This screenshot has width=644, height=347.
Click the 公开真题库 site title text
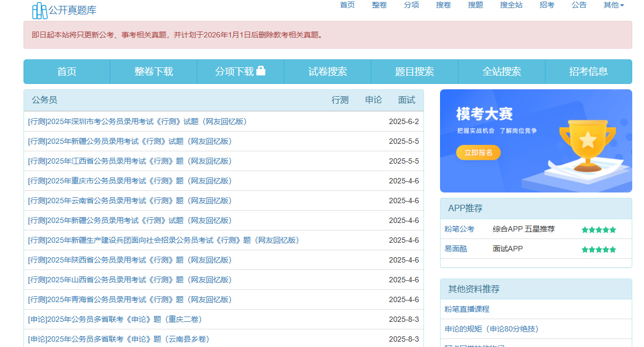click(73, 10)
